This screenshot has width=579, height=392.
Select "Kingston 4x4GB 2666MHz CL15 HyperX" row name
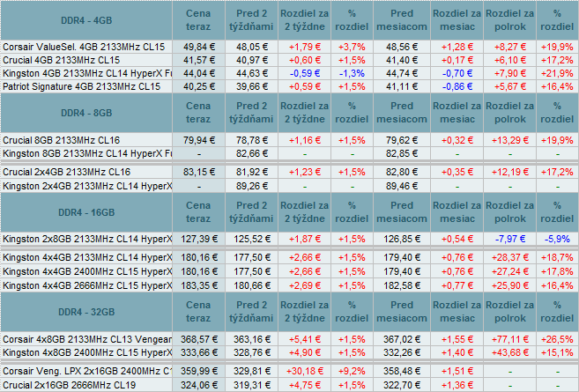click(87, 285)
